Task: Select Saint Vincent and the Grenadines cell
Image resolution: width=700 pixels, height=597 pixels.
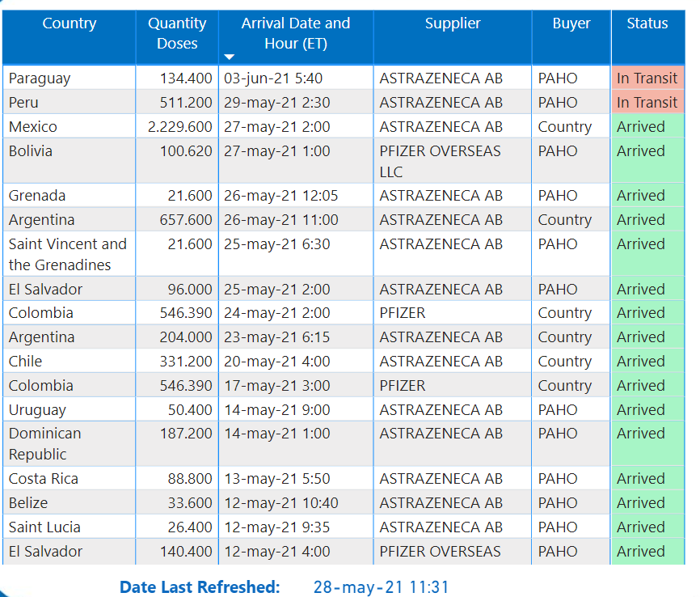Action: [68, 254]
